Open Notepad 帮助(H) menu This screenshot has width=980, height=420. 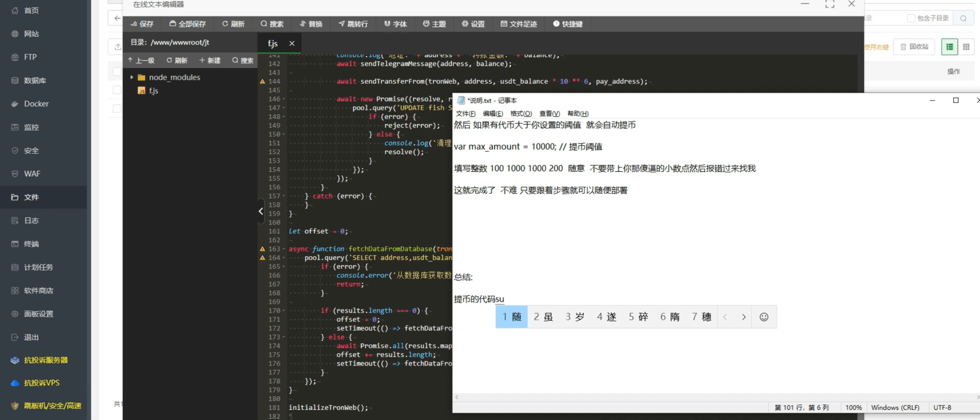point(578,113)
